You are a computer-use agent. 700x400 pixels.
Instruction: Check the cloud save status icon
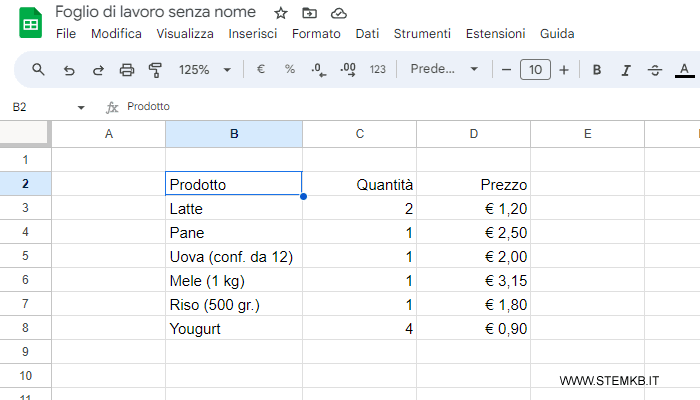click(338, 13)
